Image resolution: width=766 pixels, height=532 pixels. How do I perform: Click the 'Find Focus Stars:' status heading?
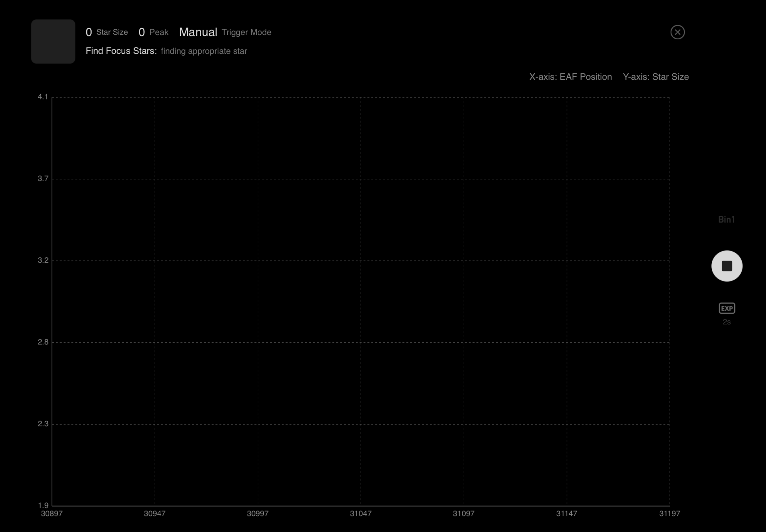pos(121,51)
